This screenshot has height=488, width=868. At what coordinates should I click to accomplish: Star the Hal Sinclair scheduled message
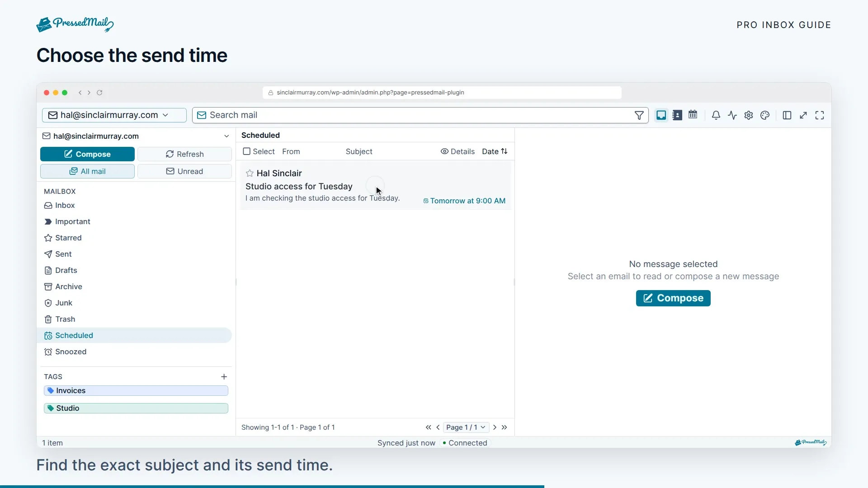click(250, 173)
